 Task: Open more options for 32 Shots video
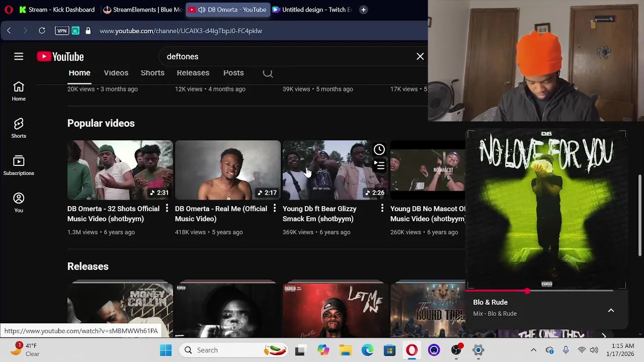pos(167,208)
